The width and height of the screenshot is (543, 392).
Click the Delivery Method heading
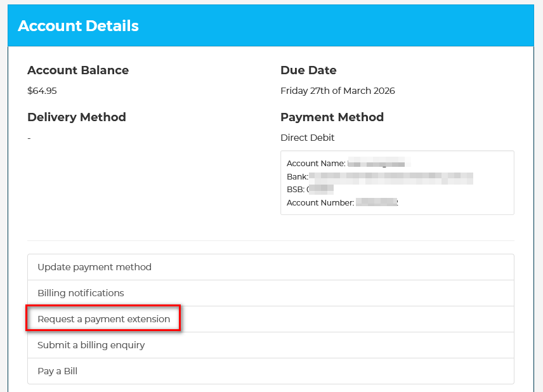(x=77, y=117)
